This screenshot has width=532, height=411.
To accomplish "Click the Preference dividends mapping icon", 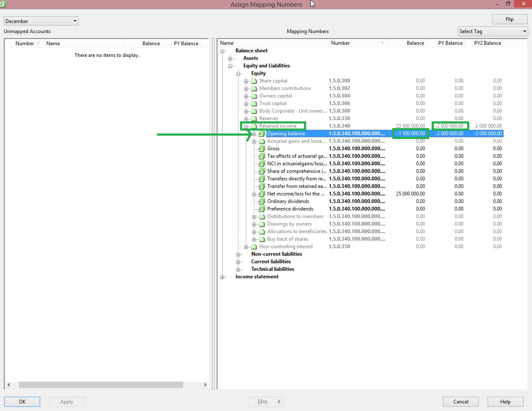I will point(262,209).
